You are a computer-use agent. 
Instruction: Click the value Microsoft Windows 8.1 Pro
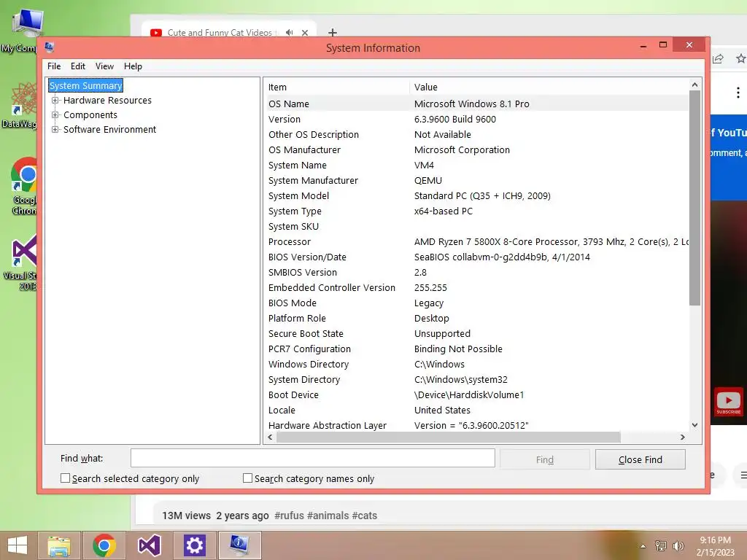[472, 104]
